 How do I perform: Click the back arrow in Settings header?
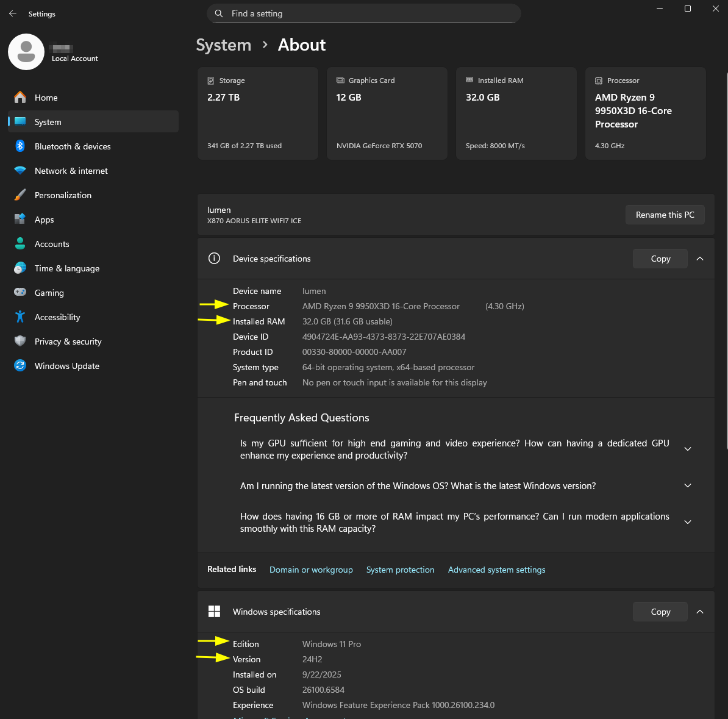click(x=13, y=13)
